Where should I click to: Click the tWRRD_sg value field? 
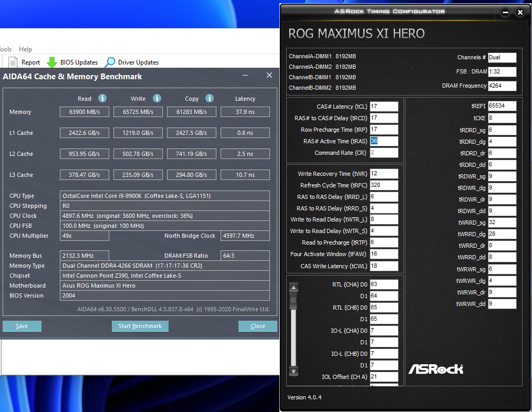tap(502, 223)
